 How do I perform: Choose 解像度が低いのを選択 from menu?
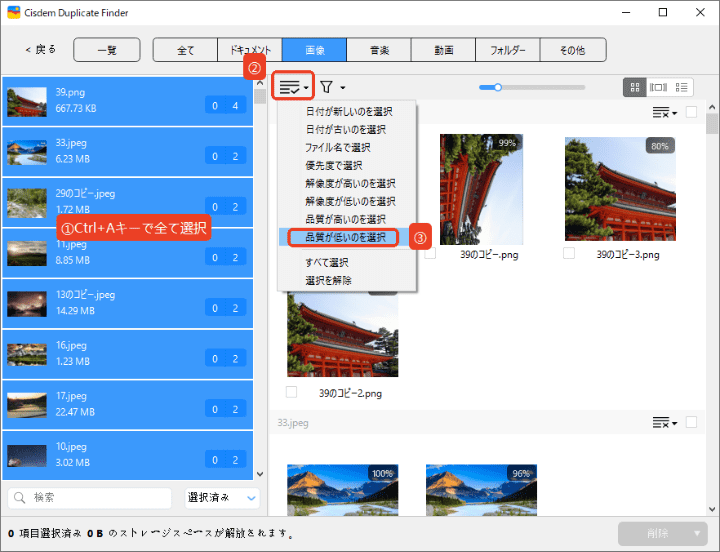click(x=350, y=201)
